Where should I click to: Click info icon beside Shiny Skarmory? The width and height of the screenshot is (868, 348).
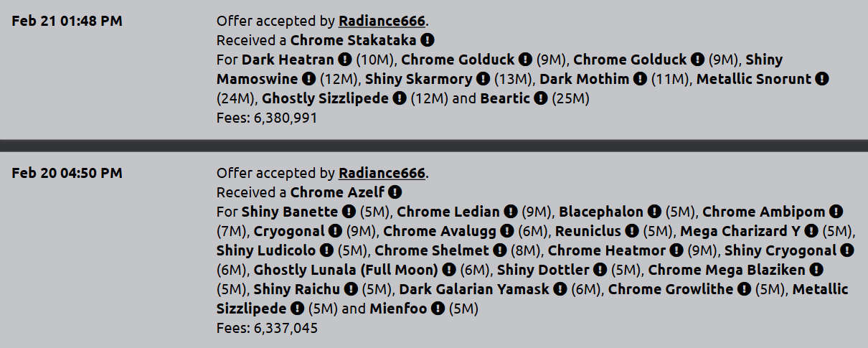tap(483, 79)
